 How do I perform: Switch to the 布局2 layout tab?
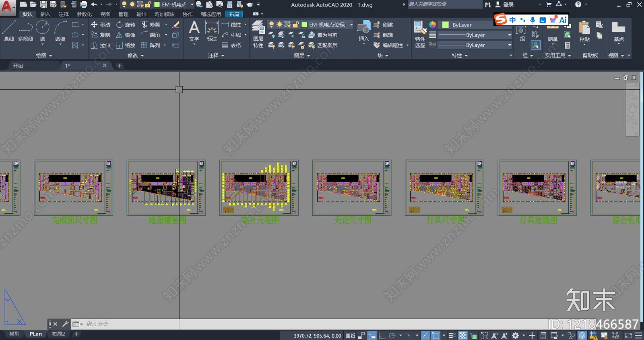[x=58, y=334]
